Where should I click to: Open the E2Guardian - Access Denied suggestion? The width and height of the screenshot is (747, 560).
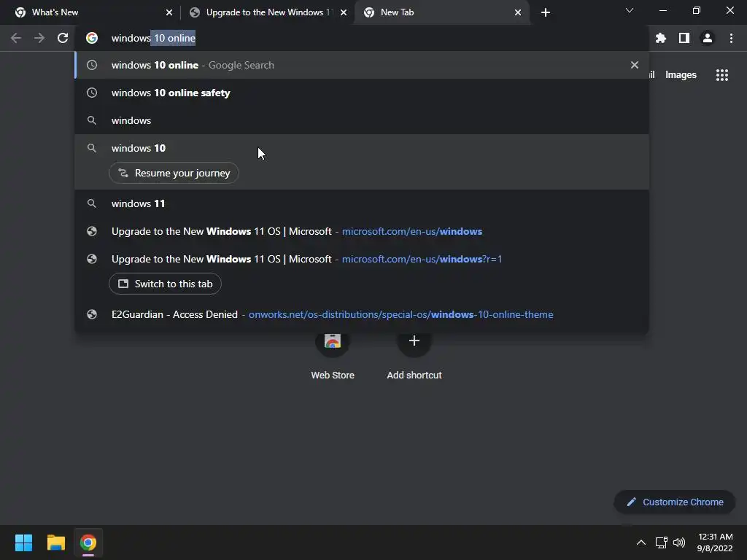click(362, 314)
